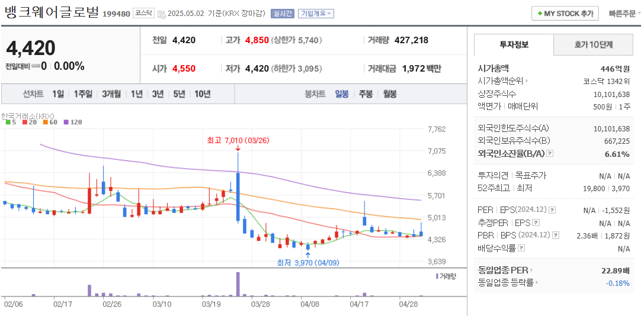Click the purple 120-day moving average swatch
The image size is (644, 316).
(66, 122)
